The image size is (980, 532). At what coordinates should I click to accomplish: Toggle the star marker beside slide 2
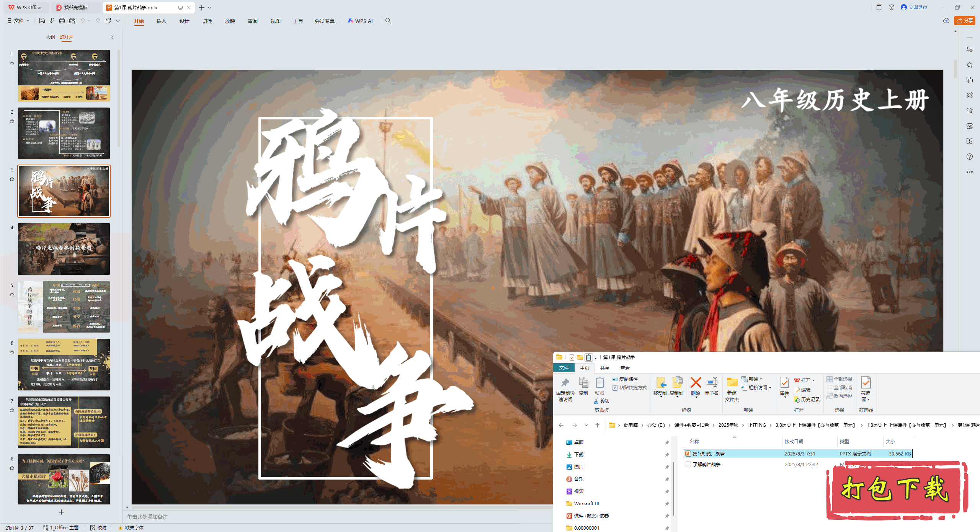(x=12, y=121)
